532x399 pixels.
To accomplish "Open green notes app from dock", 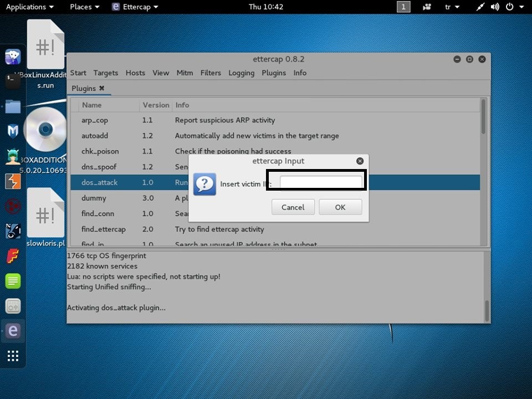I will 13,281.
